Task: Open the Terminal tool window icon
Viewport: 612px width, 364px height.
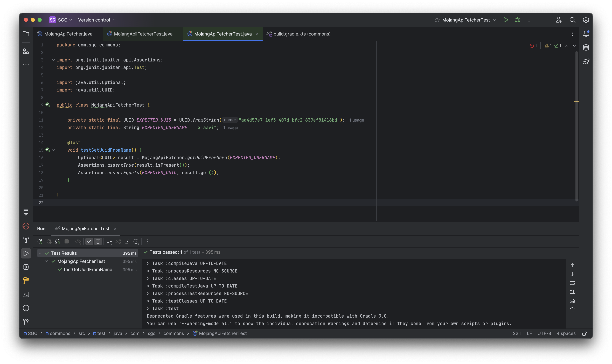Action: point(26,294)
